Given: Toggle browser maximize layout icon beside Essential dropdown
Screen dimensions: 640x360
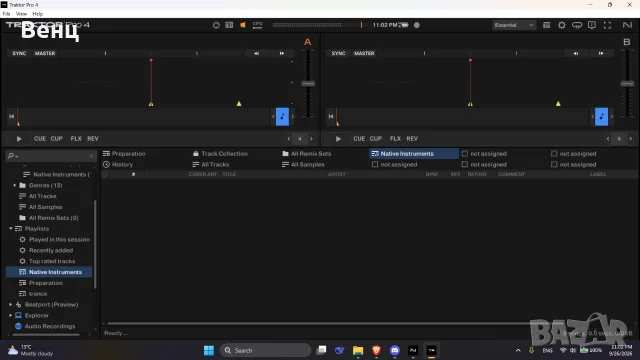Looking at the screenshot, I should click(547, 25).
